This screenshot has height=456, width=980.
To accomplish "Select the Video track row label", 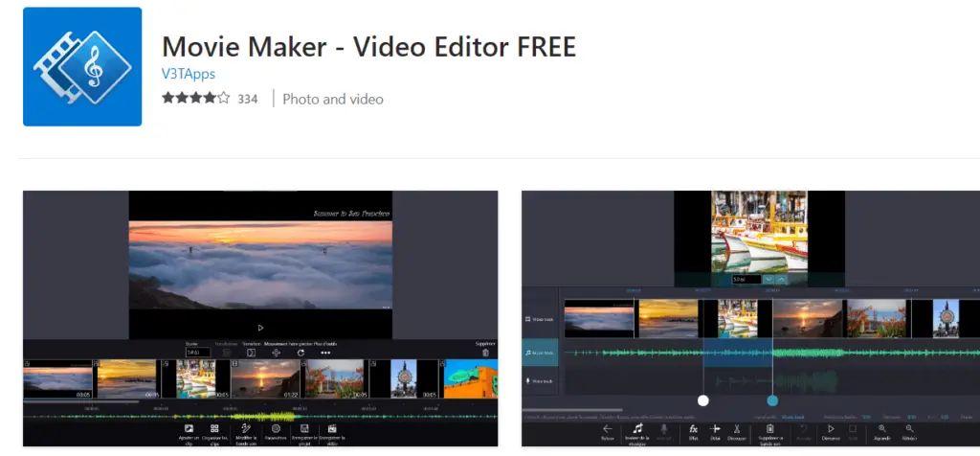I will coord(540,319).
